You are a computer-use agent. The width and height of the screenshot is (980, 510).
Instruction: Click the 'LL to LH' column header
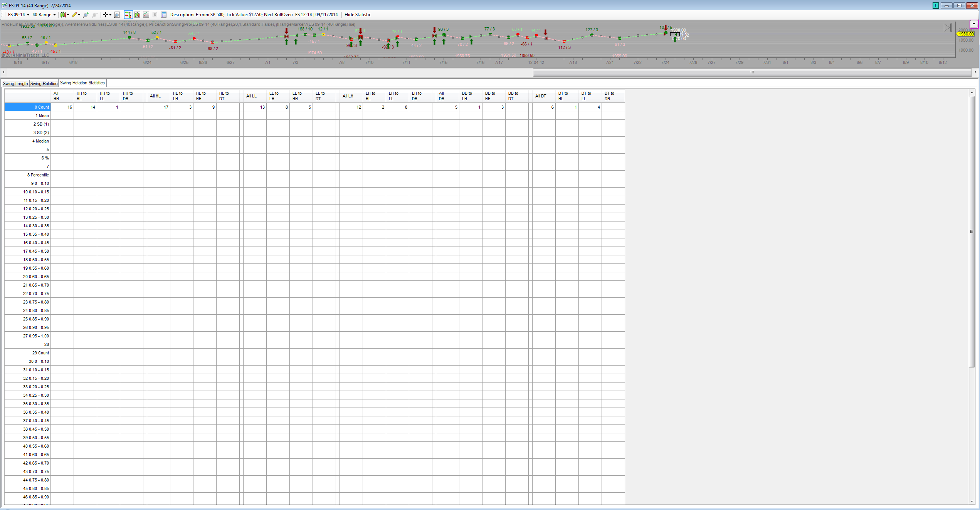tap(278, 96)
